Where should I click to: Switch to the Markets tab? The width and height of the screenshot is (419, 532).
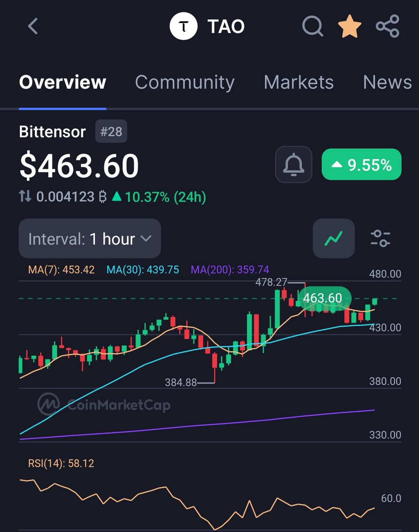(x=299, y=82)
